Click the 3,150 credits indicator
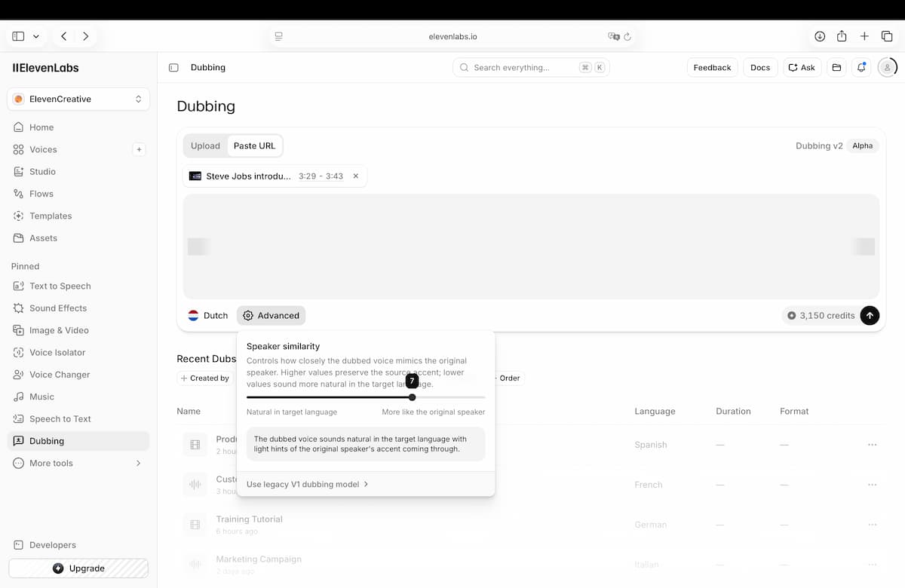The image size is (905, 588). coord(821,316)
